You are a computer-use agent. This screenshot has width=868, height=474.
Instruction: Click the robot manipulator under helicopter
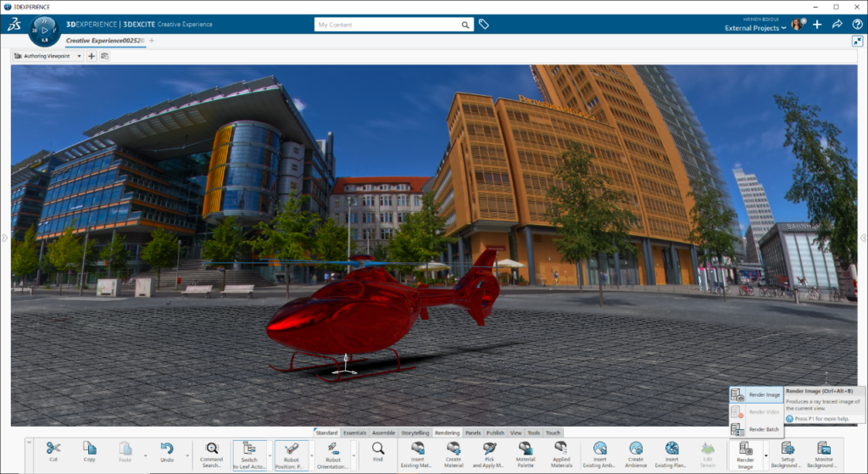click(x=346, y=366)
